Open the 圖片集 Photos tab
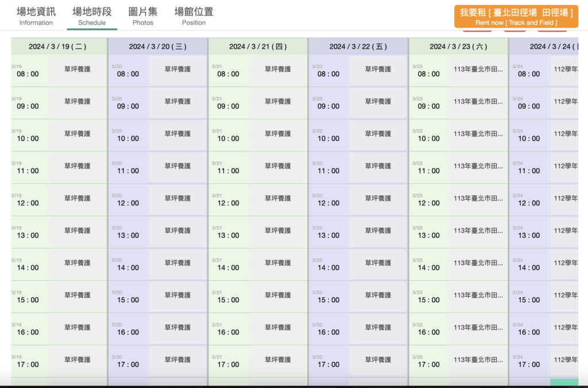This screenshot has width=588, height=388. click(143, 16)
